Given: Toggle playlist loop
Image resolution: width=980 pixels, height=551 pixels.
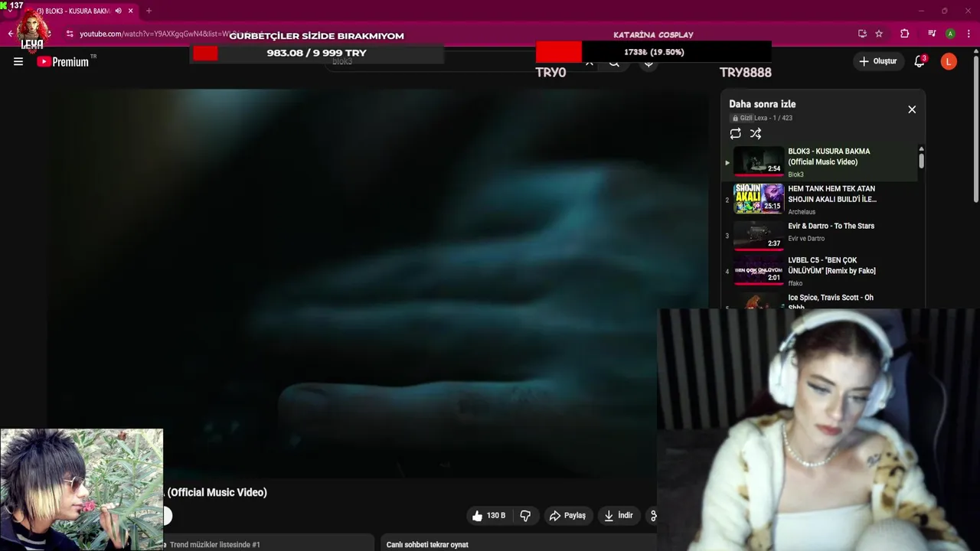Looking at the screenshot, I should tap(735, 133).
